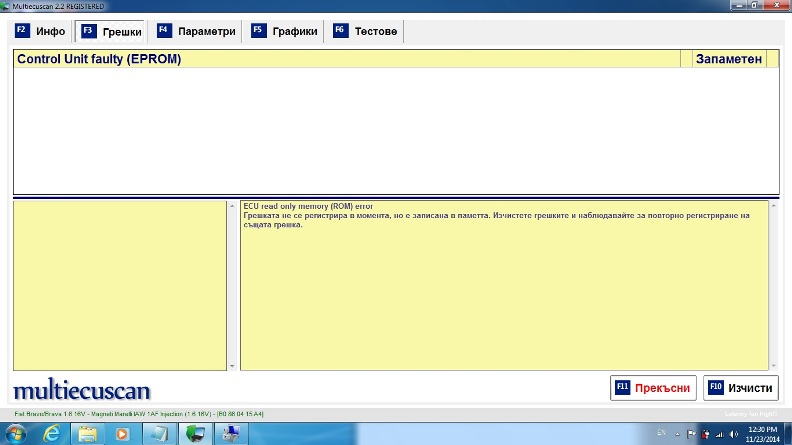This screenshot has width=792, height=445.
Task: Click the notepad icon in the taskbar
Action: point(159,433)
